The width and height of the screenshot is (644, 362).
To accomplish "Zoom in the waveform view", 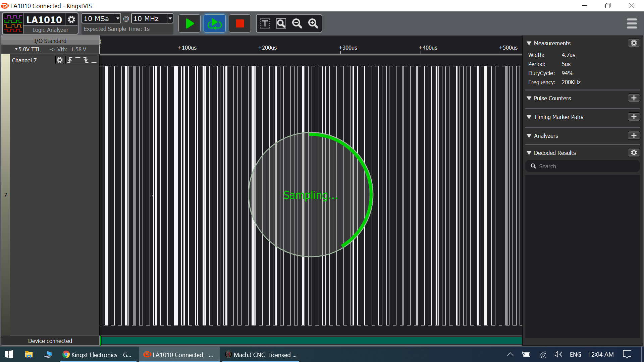I will click(x=313, y=23).
